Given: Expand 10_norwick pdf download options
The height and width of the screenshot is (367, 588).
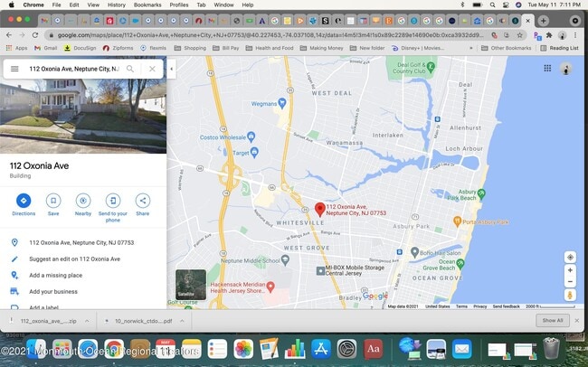Looking at the screenshot, I should [x=182, y=321].
